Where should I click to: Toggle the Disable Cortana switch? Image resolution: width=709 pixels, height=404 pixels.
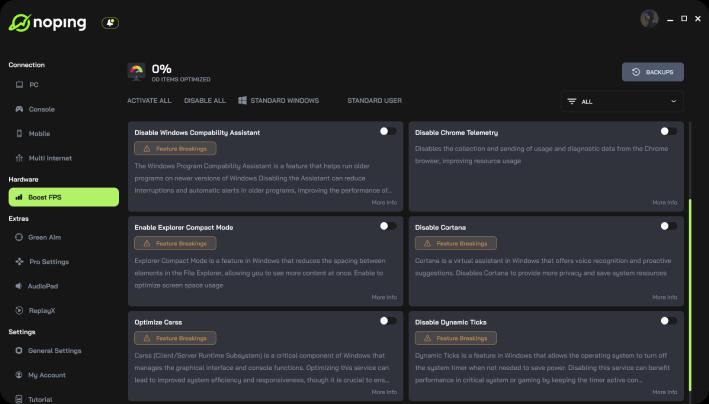point(668,226)
